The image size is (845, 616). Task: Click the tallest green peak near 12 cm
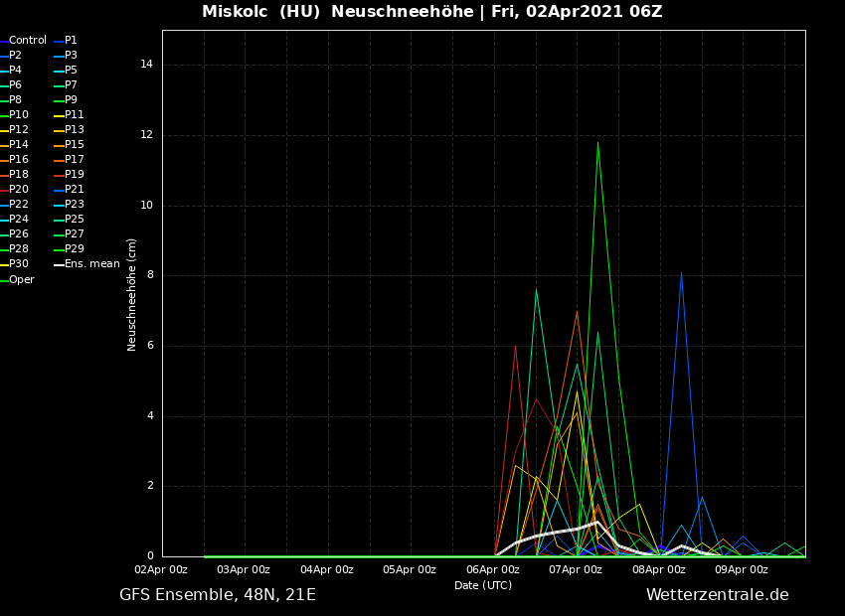[597, 143]
